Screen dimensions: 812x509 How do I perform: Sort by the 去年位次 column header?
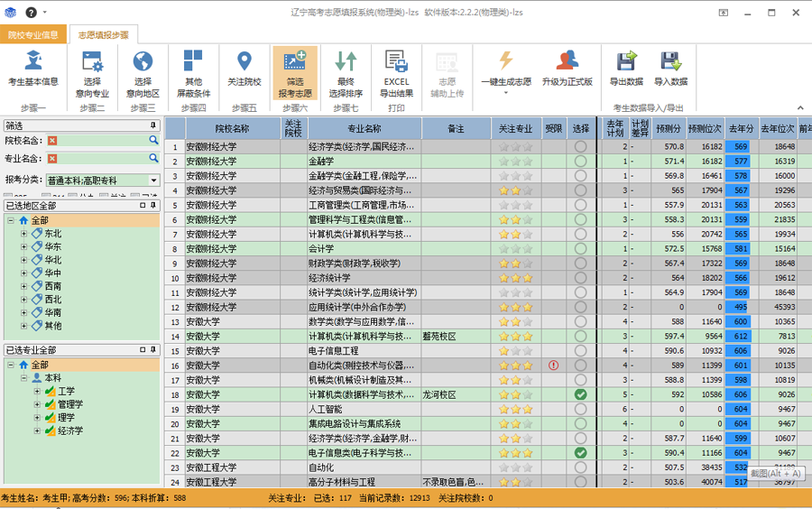coord(778,128)
